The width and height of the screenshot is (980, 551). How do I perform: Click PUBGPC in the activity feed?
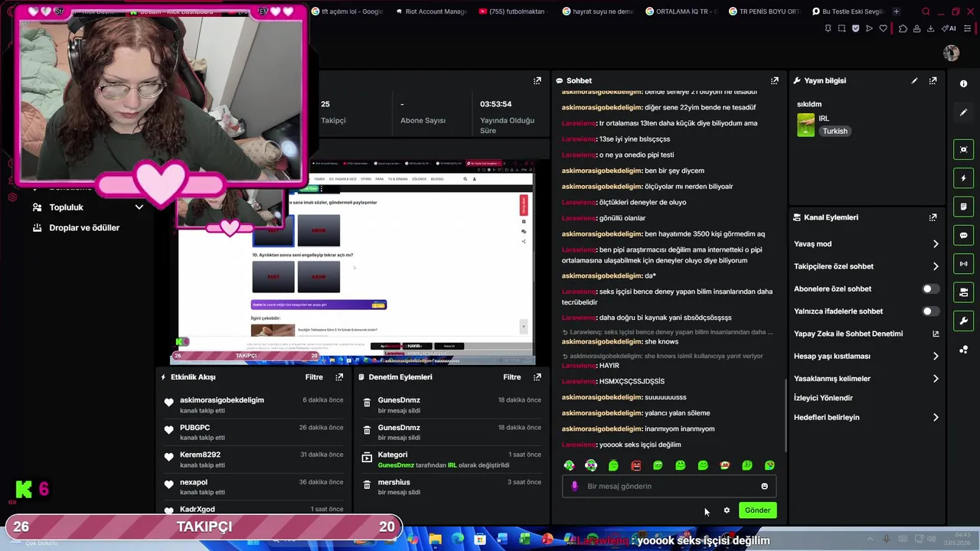tap(194, 428)
